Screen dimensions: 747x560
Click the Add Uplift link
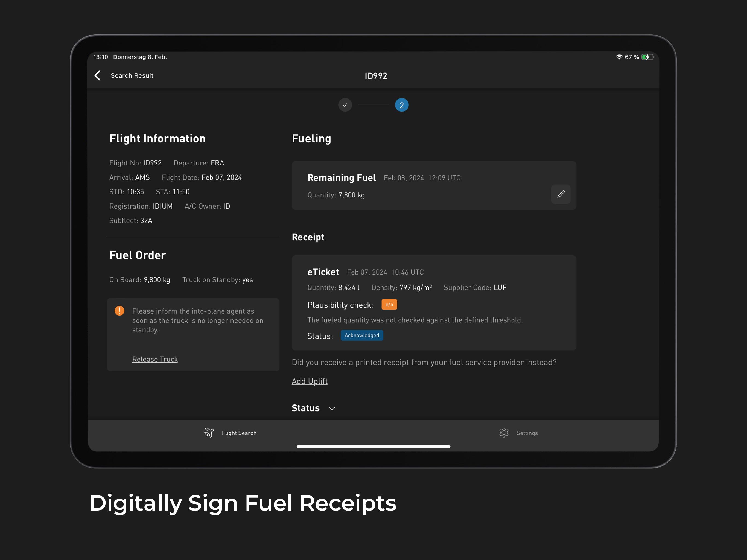(310, 381)
